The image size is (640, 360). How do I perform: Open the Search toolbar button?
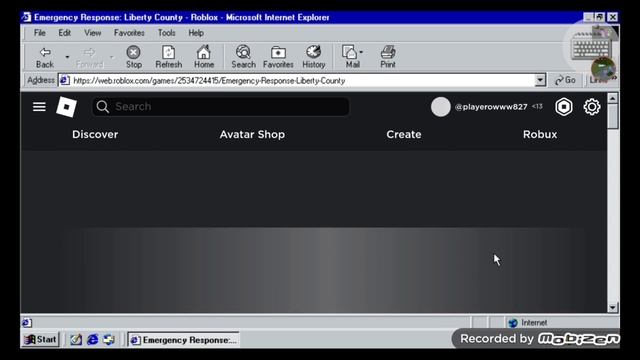pyautogui.click(x=243, y=57)
